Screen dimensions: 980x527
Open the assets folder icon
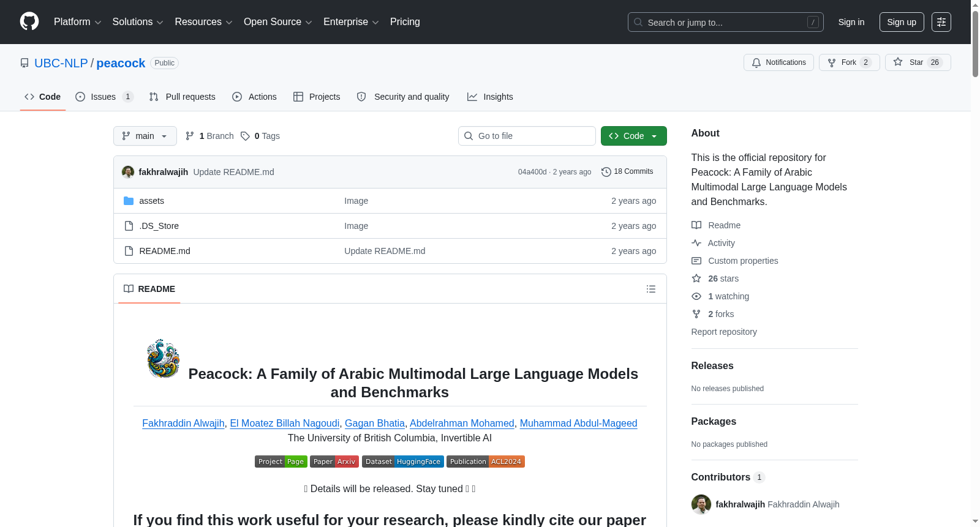pos(129,201)
